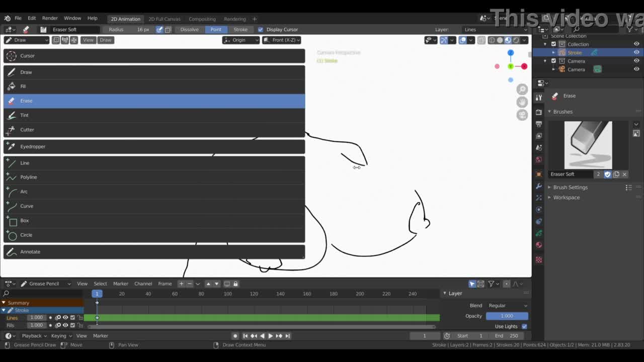
Task: Switch to the Compositing workspace tab
Action: (202, 19)
